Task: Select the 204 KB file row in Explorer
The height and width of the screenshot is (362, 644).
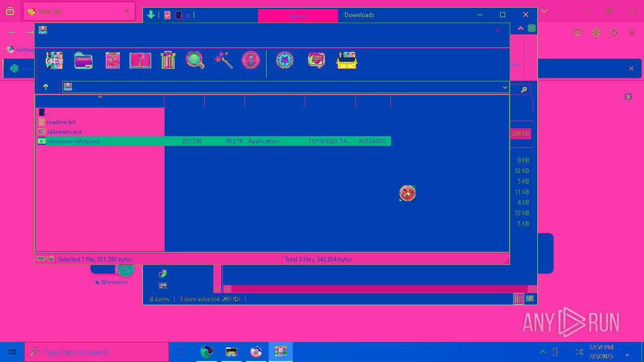Action: (521, 134)
